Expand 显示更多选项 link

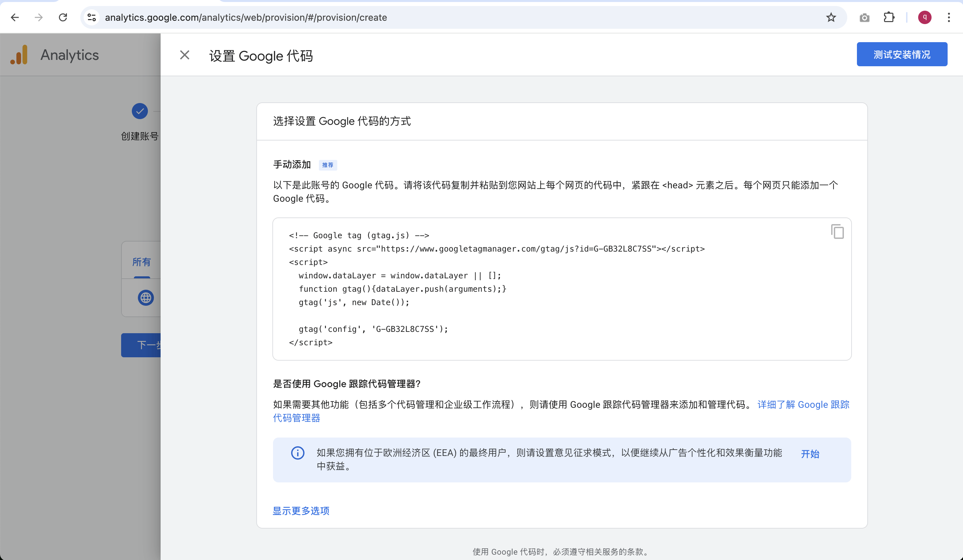coord(301,511)
